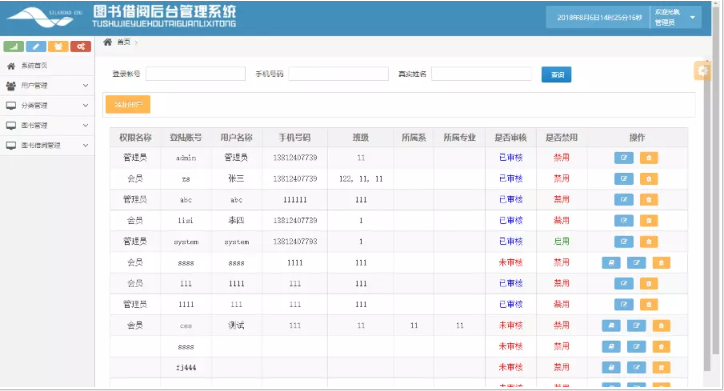Expand the 用户管理 sidebar menu

[x=47, y=85]
